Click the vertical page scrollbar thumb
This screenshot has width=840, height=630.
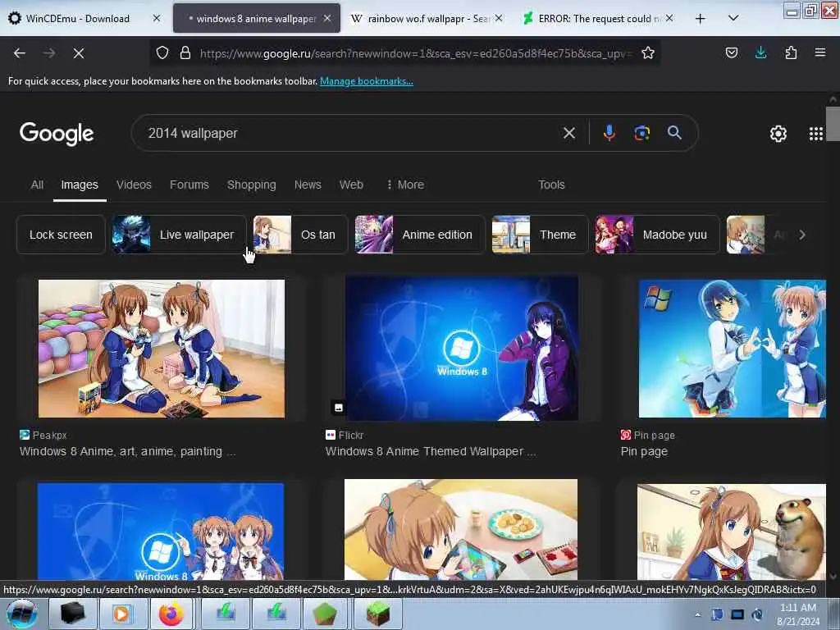833,124
